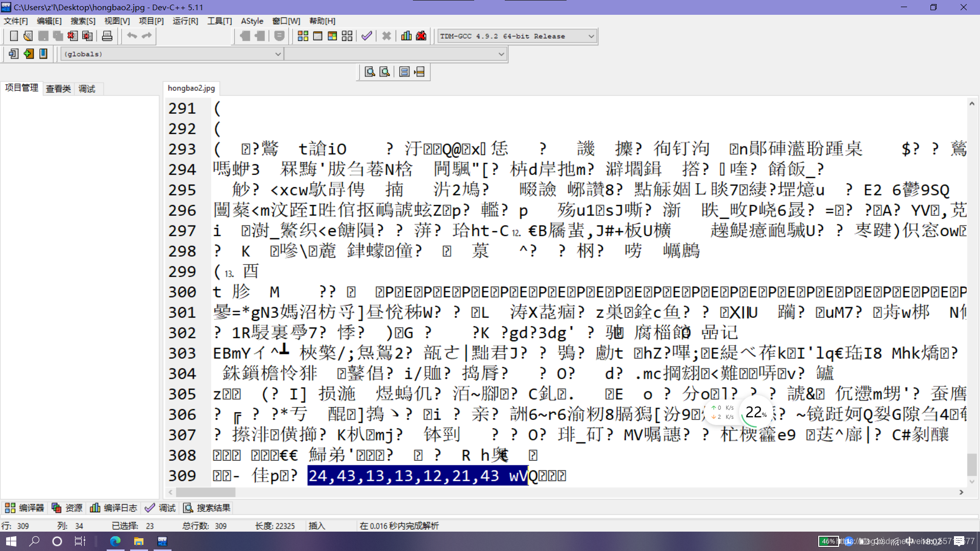The width and height of the screenshot is (980, 551).
Task: Select the hongbao2.jpg editor tab
Action: [191, 88]
